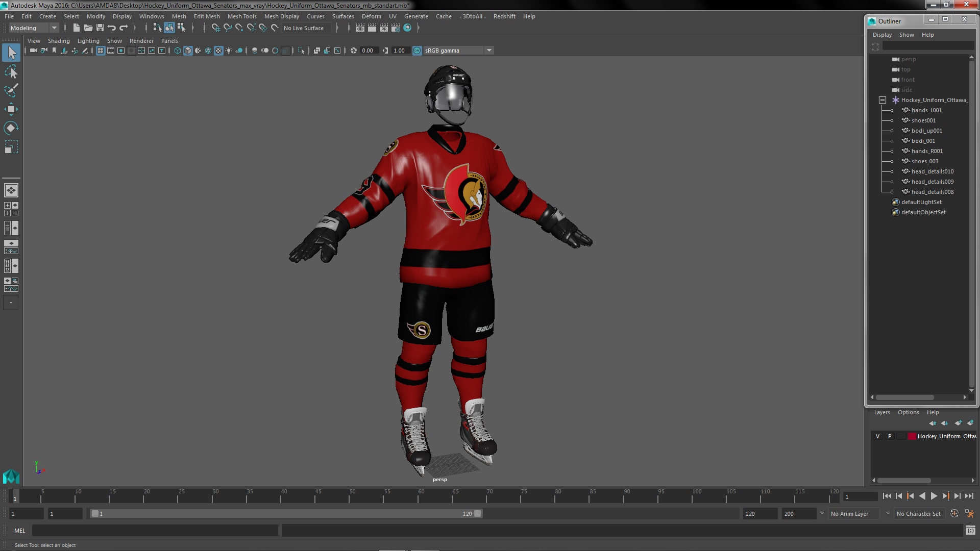Open animation preferences running-man icon
Image resolution: width=980 pixels, height=551 pixels.
(969, 514)
